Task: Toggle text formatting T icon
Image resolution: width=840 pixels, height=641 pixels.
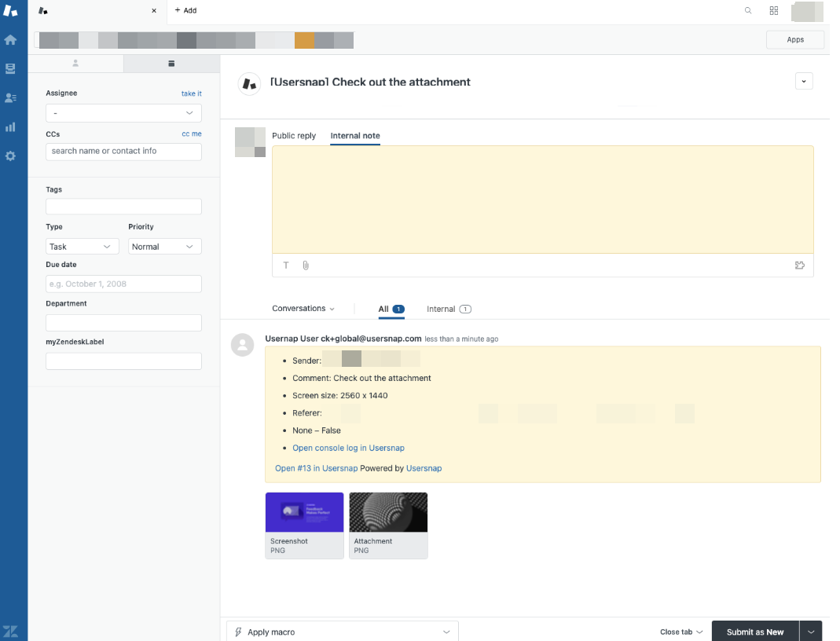Action: tap(286, 265)
